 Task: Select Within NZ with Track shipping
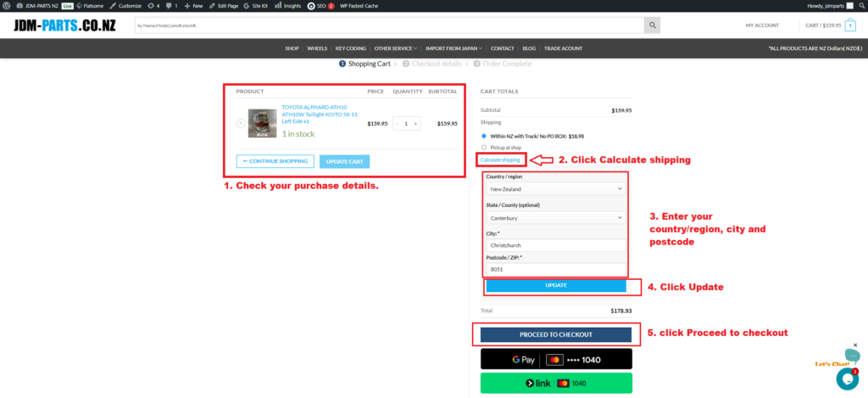[x=484, y=136]
